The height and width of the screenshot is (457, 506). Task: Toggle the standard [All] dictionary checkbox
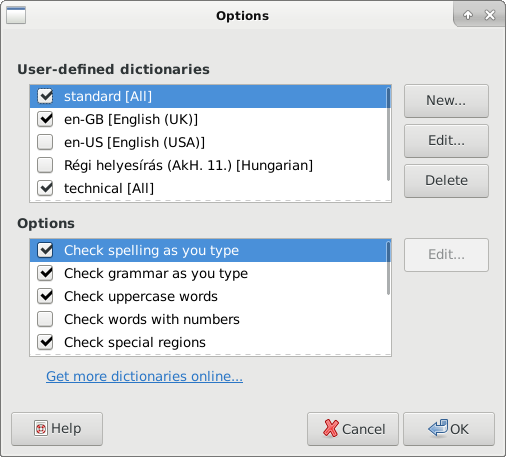[x=45, y=96]
